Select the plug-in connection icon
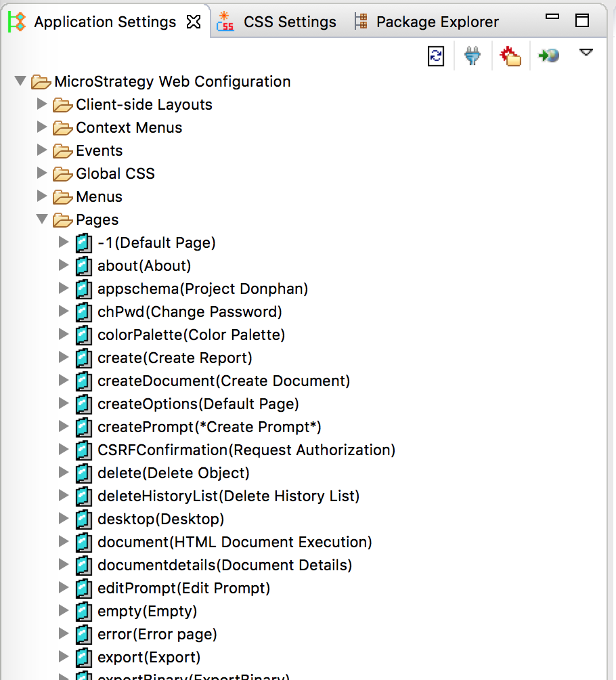616x680 pixels. 472,56
